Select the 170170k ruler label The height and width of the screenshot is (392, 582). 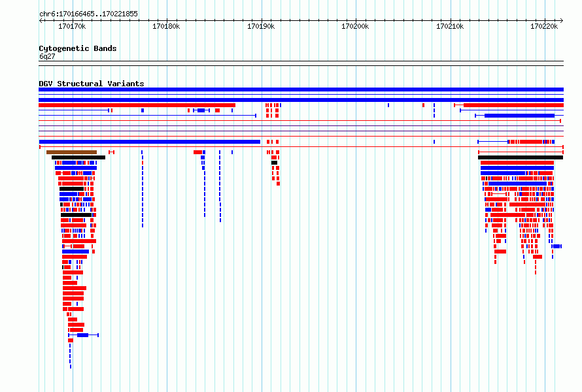[x=72, y=26]
